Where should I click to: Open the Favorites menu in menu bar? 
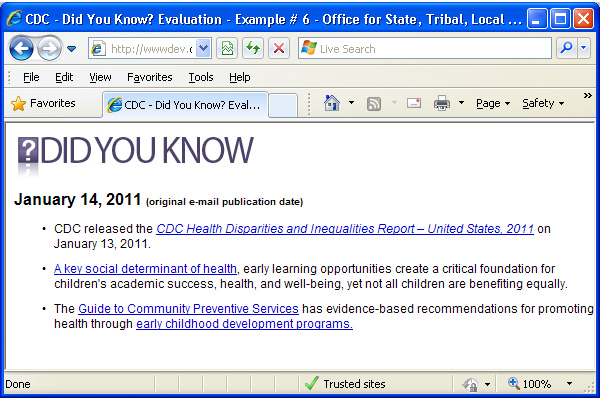click(150, 77)
